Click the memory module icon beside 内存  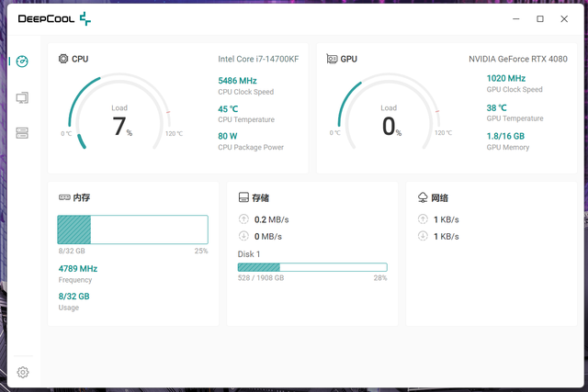coord(64,197)
